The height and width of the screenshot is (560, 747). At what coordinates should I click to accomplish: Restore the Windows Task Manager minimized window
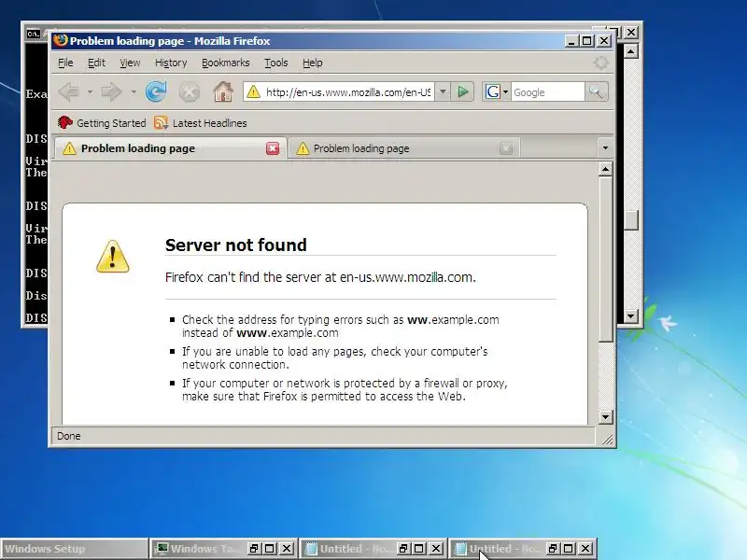click(254, 549)
